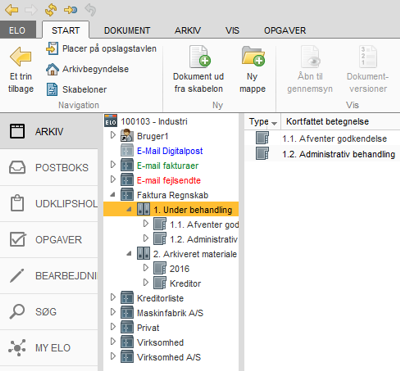The width and height of the screenshot is (400, 371).
Task: Expand the 1.2. Administrativ tree node
Action: [x=146, y=238]
